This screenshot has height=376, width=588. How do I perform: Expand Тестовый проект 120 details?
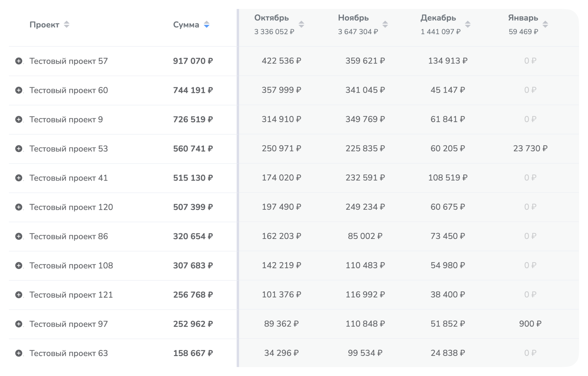[19, 207]
